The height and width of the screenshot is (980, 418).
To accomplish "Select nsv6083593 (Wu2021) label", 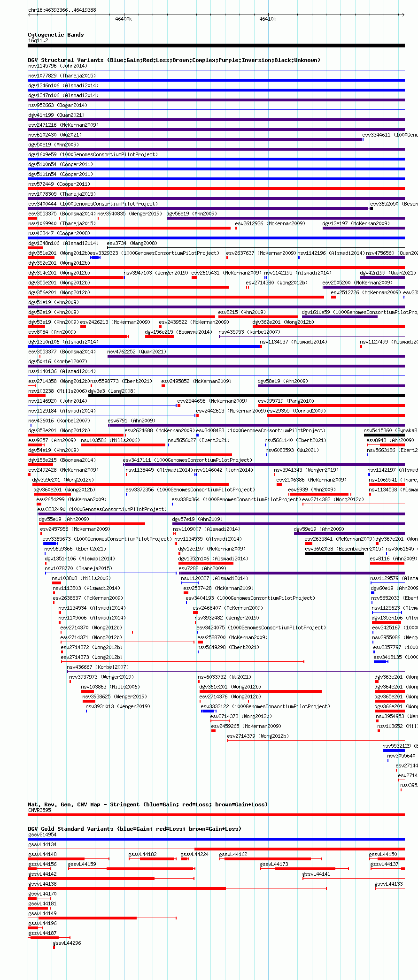I will (x=292, y=450).
